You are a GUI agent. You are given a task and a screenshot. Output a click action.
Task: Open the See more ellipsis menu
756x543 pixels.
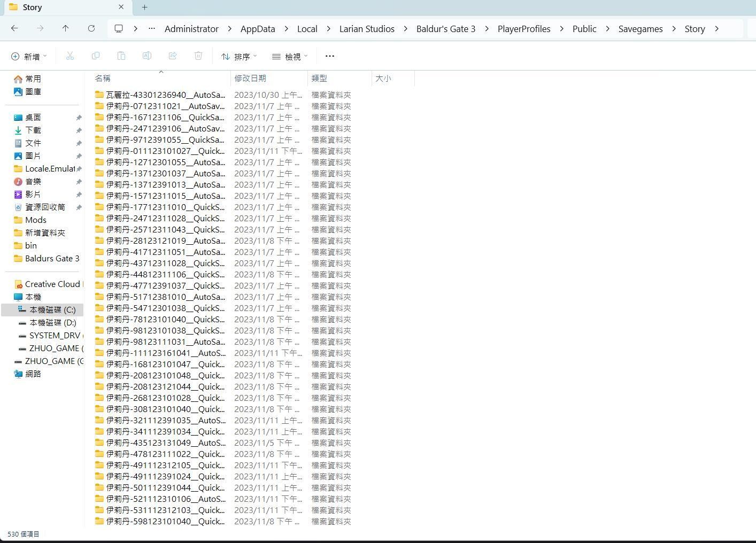coord(330,56)
